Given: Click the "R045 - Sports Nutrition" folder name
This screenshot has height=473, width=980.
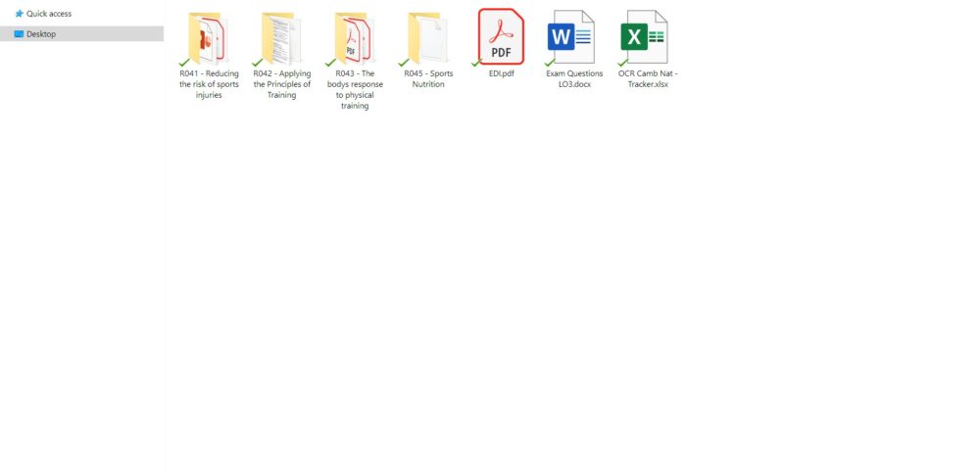Looking at the screenshot, I should pos(428,78).
